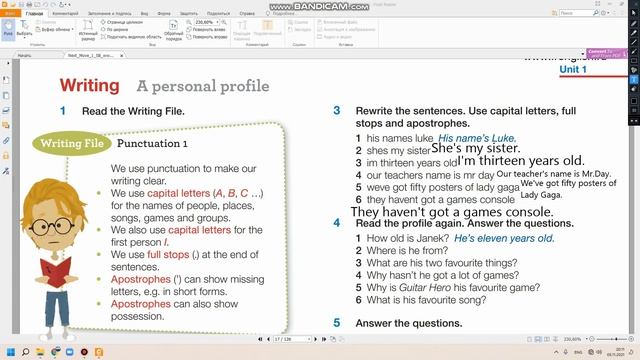Click the Подробнее search help field

pos(280,13)
